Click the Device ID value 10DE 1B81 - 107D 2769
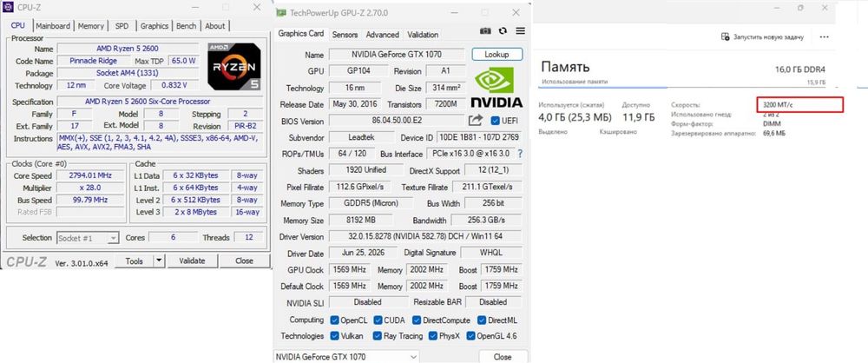 pyautogui.click(x=479, y=137)
